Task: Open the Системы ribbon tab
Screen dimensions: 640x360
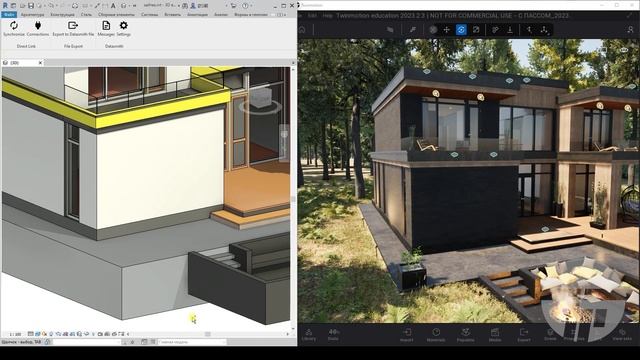Action: point(149,15)
